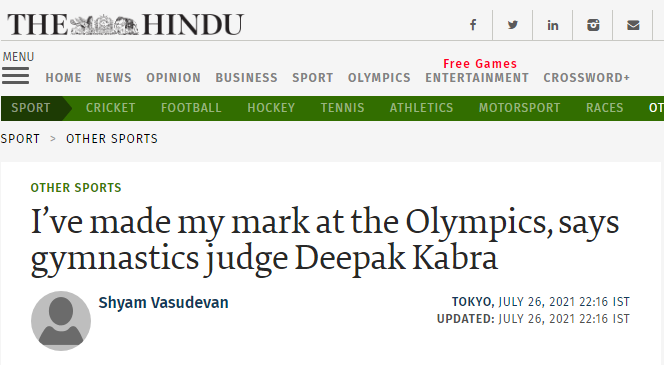Open The Hindu Facebook page icon
The height and width of the screenshot is (365, 664).
pos(473,25)
